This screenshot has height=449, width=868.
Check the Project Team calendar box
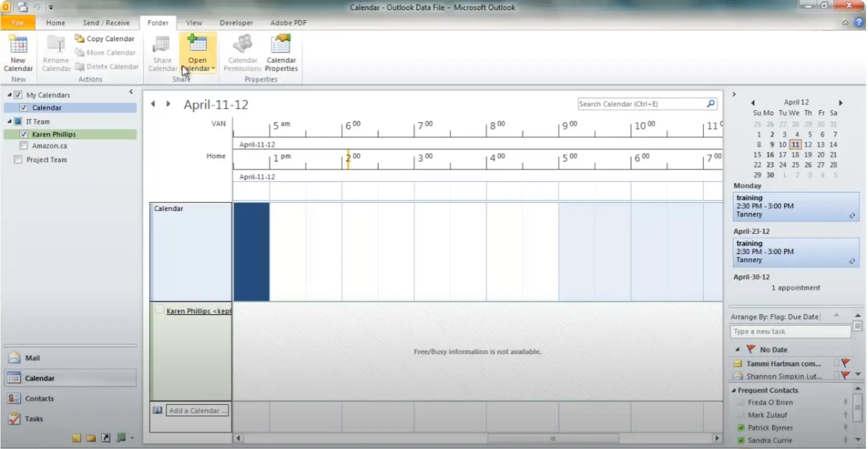click(x=18, y=159)
